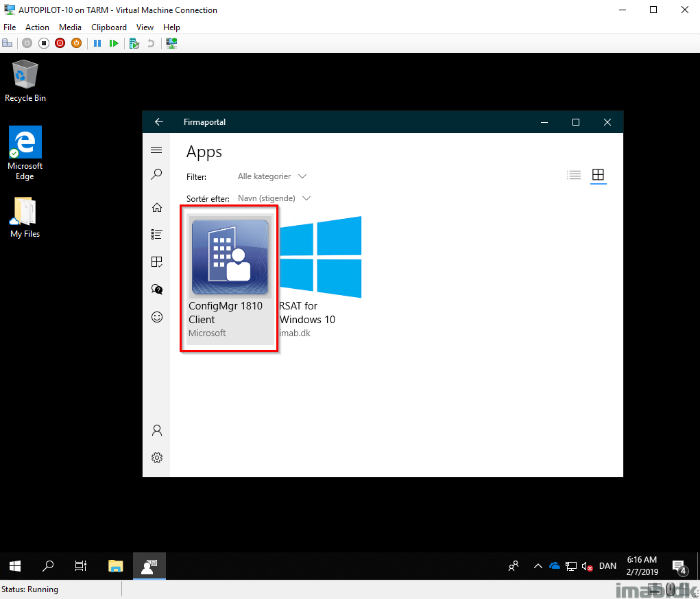
Task: Click the Start VM toolbar icon
Action: [x=27, y=43]
